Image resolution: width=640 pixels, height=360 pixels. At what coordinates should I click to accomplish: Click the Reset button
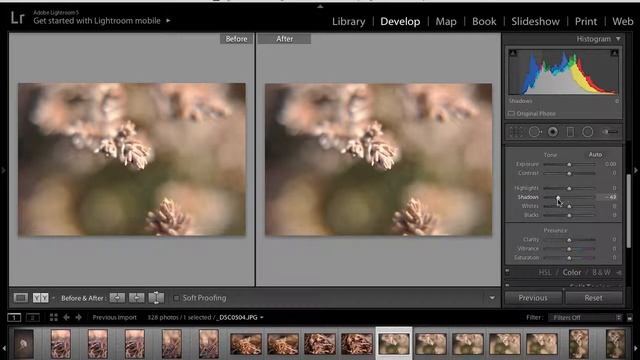593,298
